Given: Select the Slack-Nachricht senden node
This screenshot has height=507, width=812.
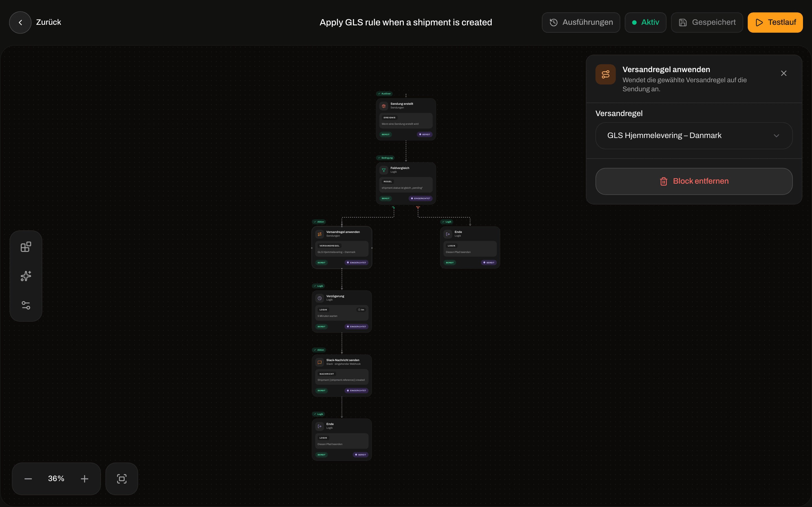Looking at the screenshot, I should 342,375.
